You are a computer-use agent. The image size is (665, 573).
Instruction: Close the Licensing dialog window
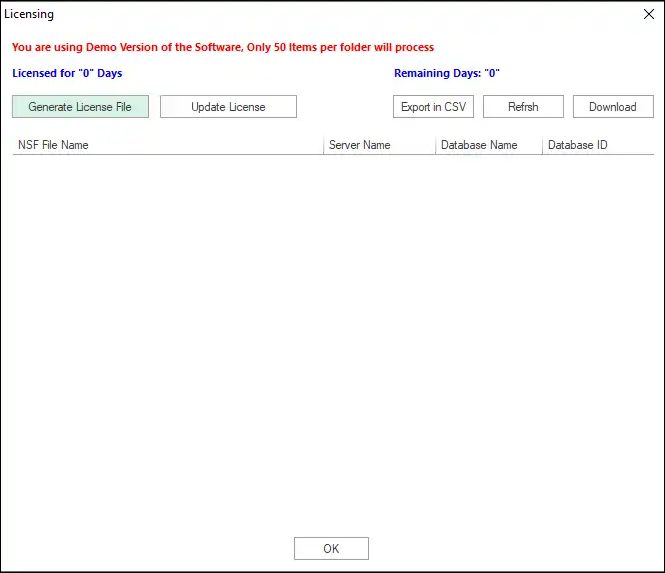pyautogui.click(x=648, y=14)
